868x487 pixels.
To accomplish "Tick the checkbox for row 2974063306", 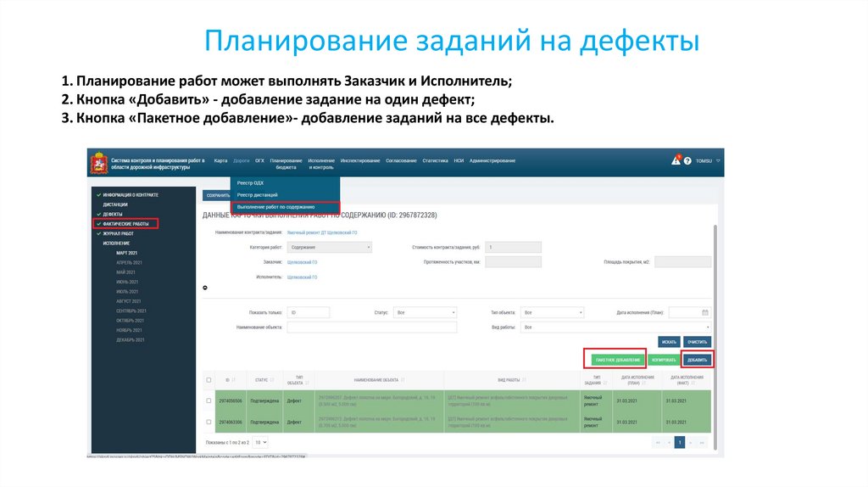I will click(209, 422).
